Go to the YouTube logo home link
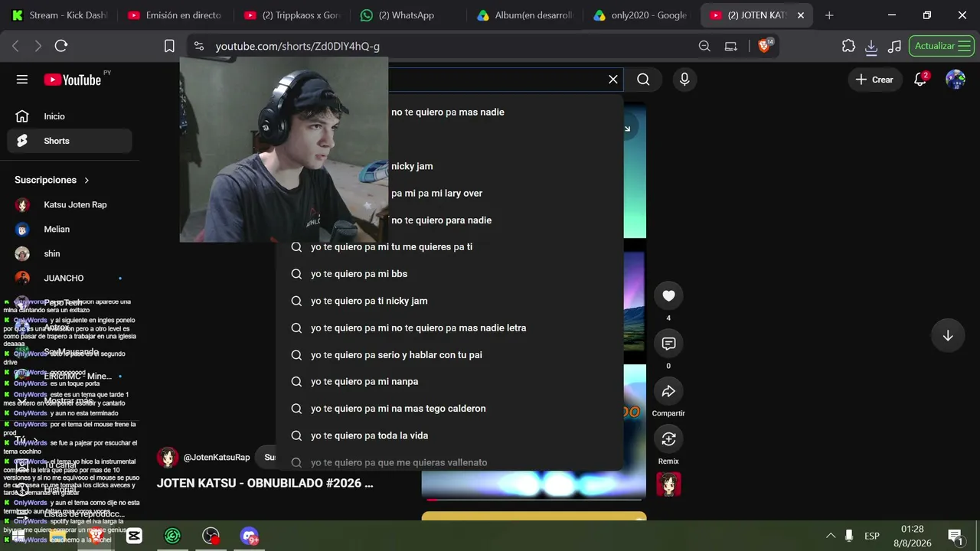Image resolution: width=980 pixels, height=551 pixels. pyautogui.click(x=72, y=80)
